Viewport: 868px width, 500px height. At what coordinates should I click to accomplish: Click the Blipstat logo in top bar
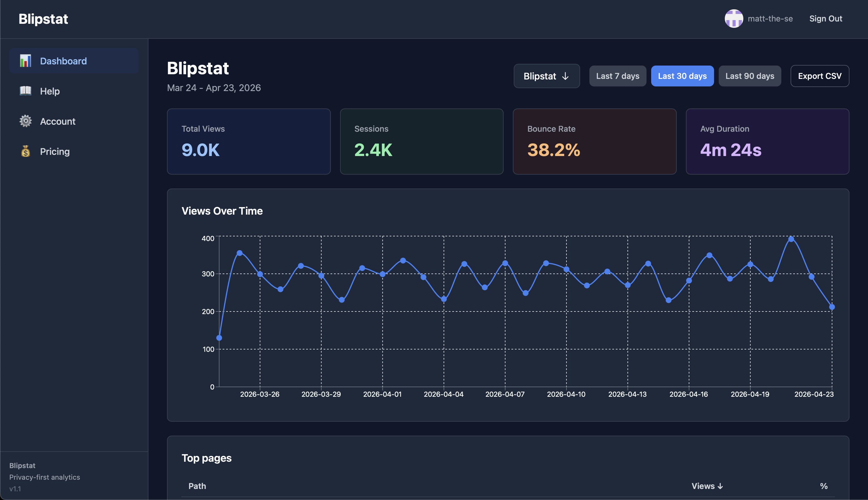point(43,19)
